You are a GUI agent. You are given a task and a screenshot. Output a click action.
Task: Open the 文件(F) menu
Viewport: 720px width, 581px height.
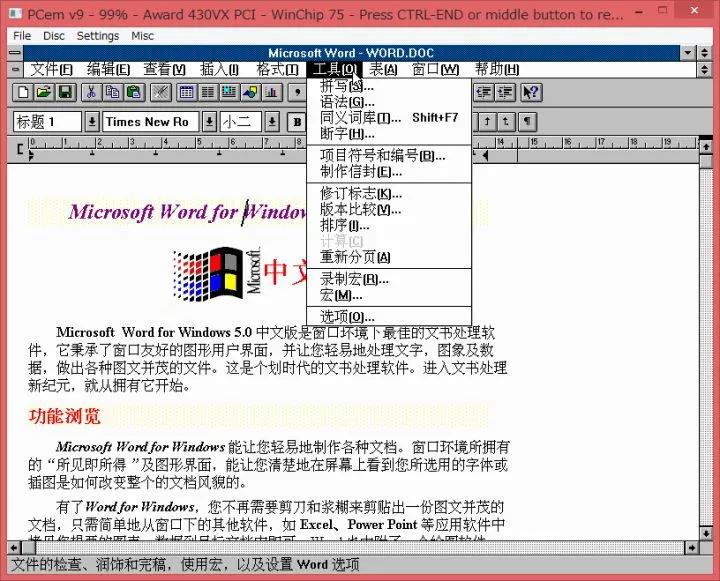[51, 69]
